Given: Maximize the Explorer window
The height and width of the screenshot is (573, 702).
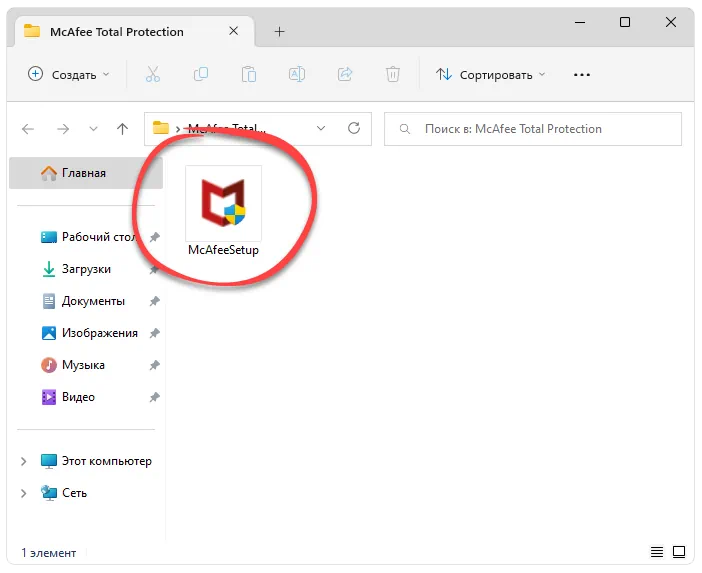Looking at the screenshot, I should tap(625, 22).
